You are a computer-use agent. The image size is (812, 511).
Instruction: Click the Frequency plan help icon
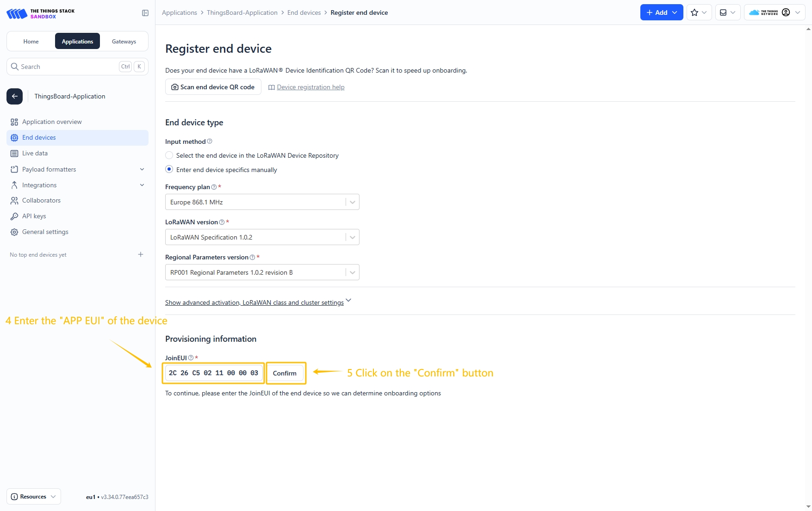pyautogui.click(x=214, y=187)
